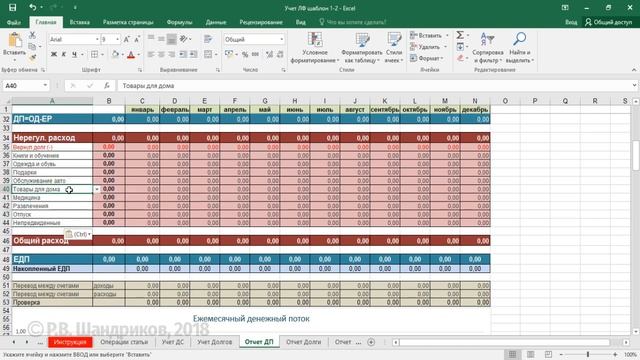The image size is (640, 360).
Task: Increase decimal places
Action: click(269, 54)
